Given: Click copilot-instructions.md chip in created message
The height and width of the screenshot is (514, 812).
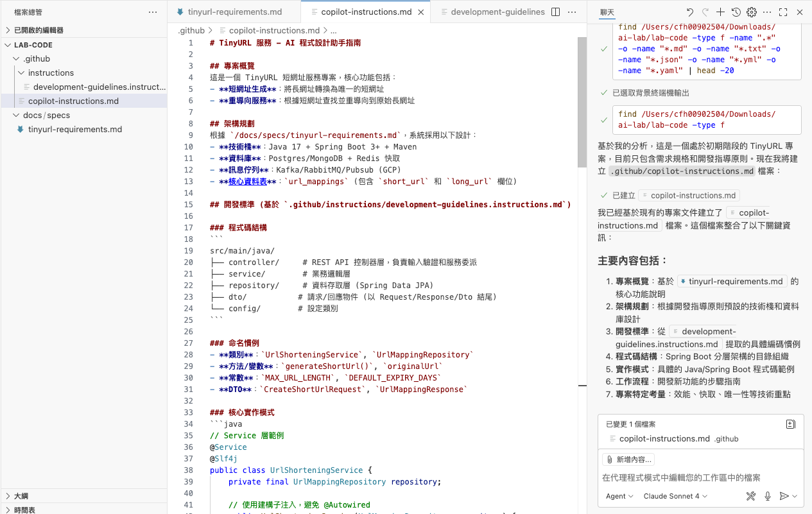Looking at the screenshot, I should coord(689,195).
